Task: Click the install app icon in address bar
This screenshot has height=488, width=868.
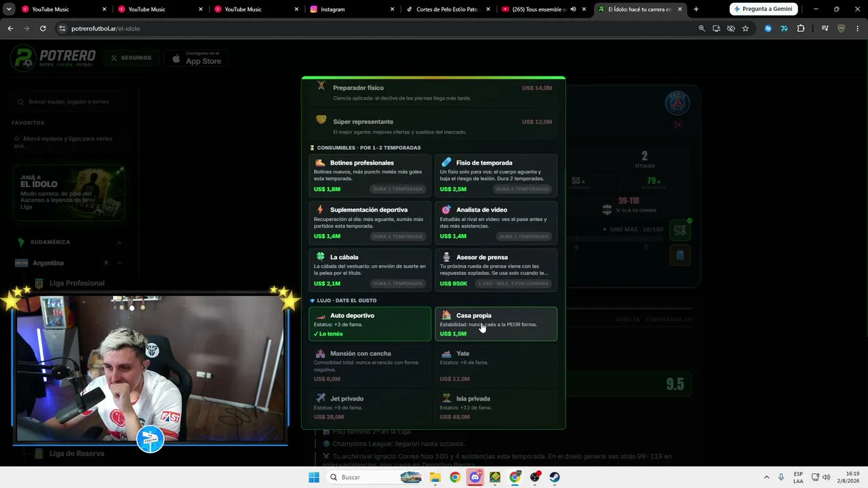Action: (716, 28)
